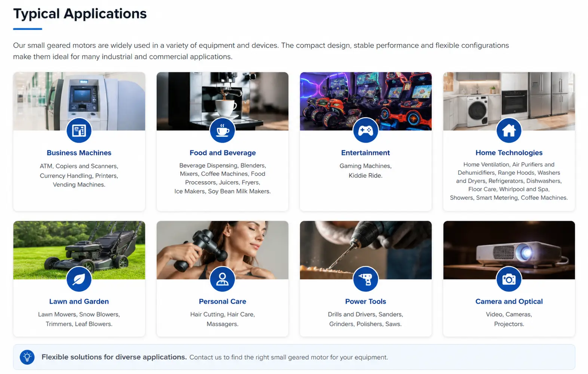Open the Camera and Optical heading
Viewport: 588px width, 374px height.
click(x=509, y=302)
